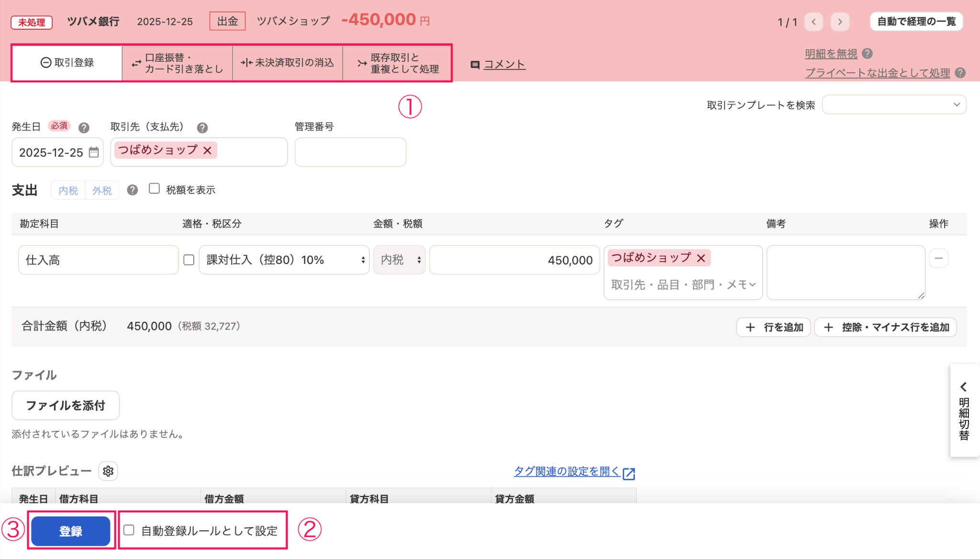Click the 登録 button
980x559 pixels.
pos(71,531)
